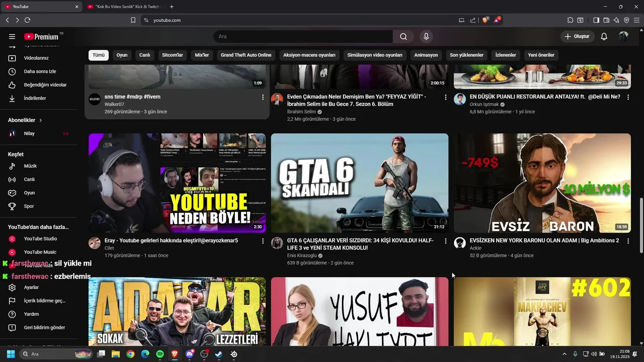Select the İzlenenler filter chip

pyautogui.click(x=506, y=55)
